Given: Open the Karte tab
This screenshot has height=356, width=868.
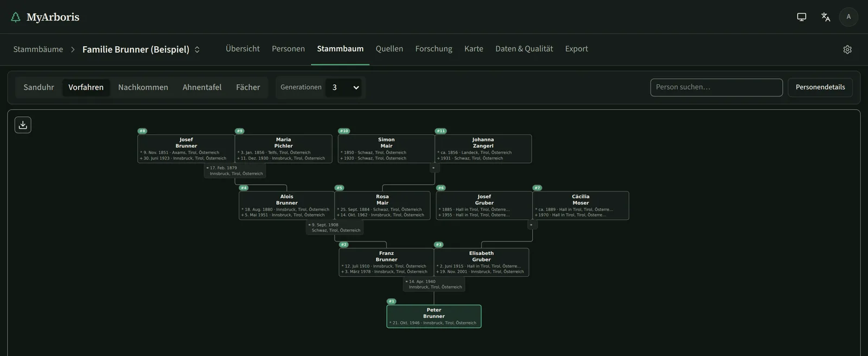Looking at the screenshot, I should (x=474, y=49).
